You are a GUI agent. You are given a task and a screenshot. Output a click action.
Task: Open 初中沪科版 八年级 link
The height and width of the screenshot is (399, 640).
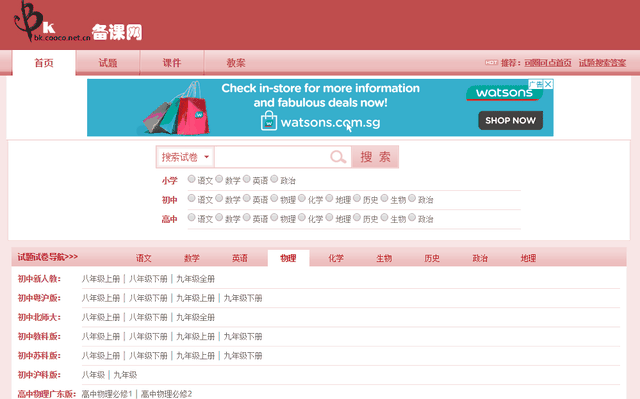[x=93, y=375]
